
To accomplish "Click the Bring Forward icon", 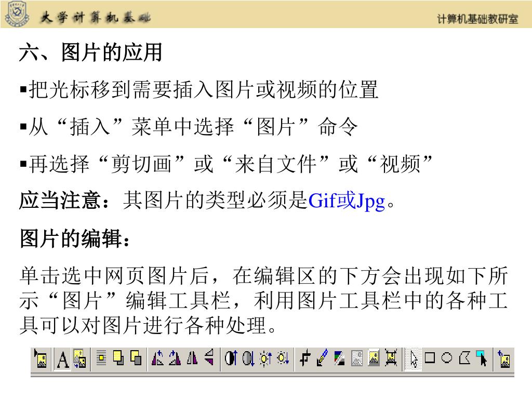I will click(x=118, y=358).
